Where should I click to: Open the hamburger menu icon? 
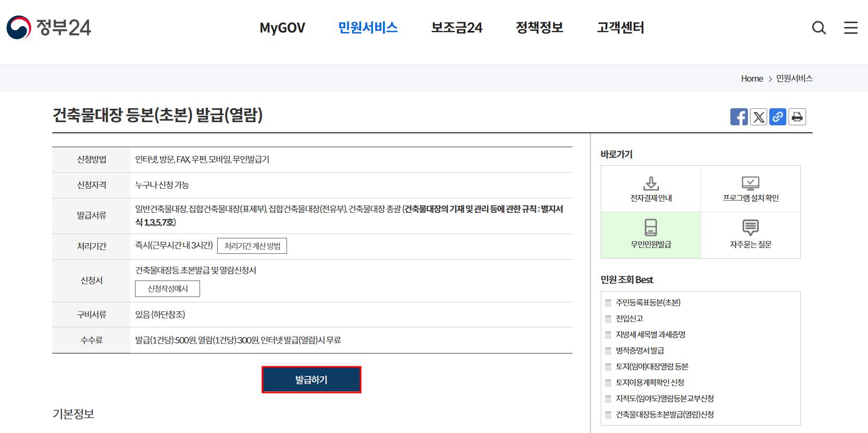pos(850,28)
